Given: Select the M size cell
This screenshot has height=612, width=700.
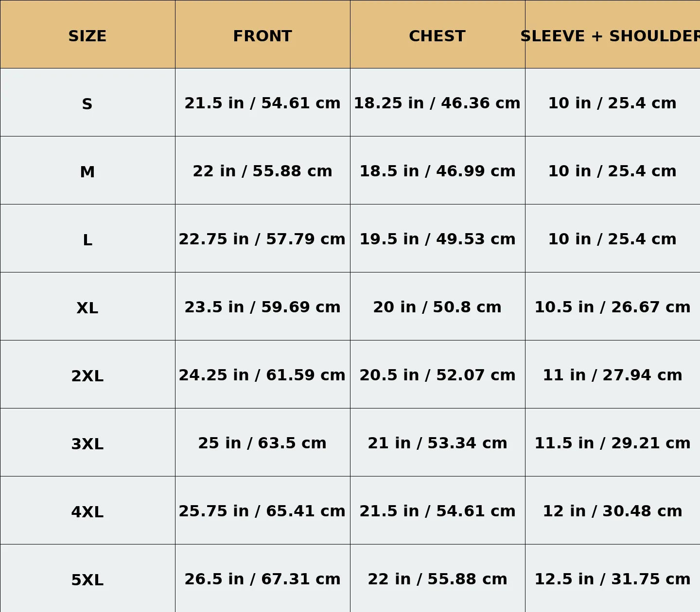Looking at the screenshot, I should coord(87,172).
